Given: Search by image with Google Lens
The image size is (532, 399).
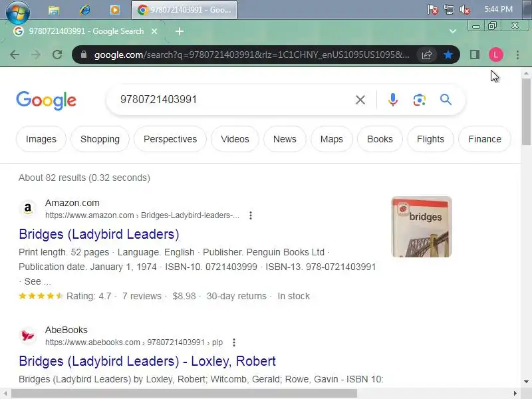Looking at the screenshot, I should tap(420, 100).
